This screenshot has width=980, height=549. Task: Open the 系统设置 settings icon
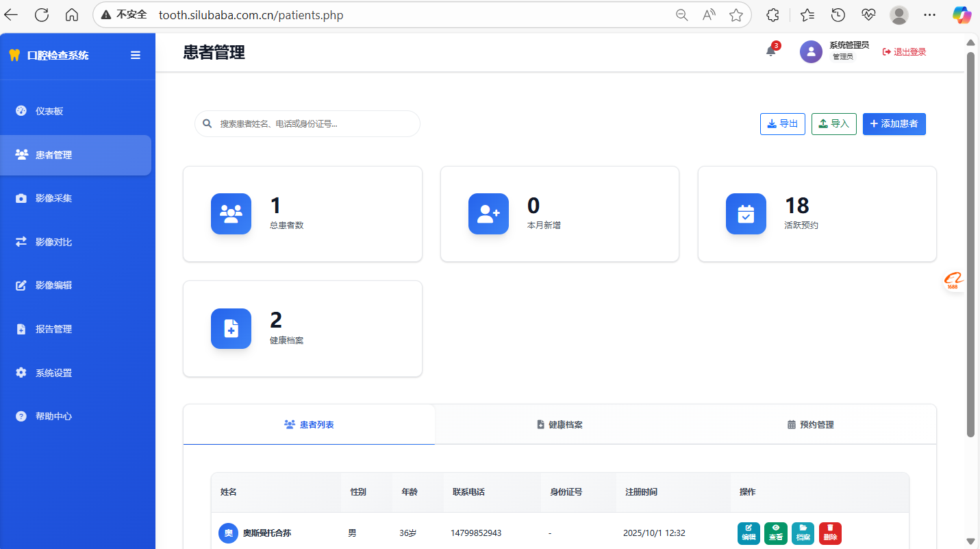pyautogui.click(x=21, y=372)
